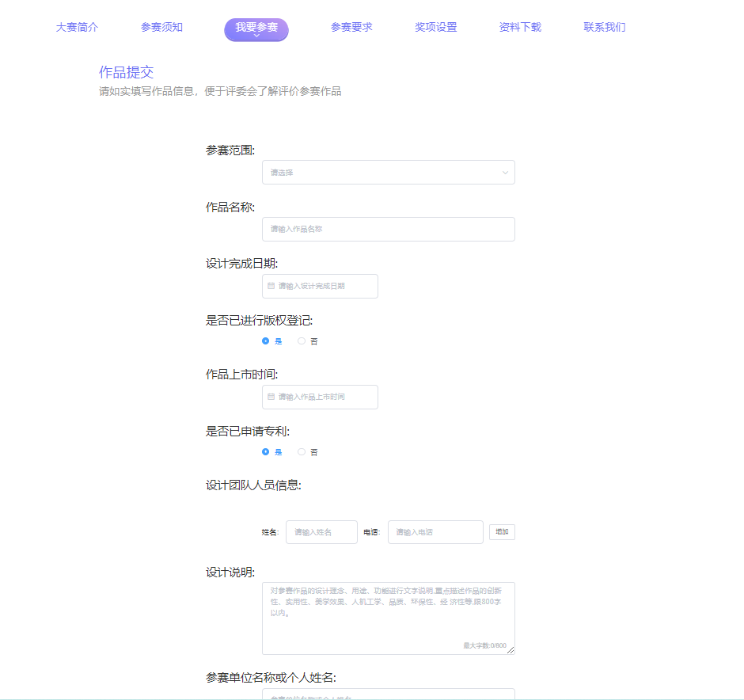Select 否 for 是否已申请专利

point(302,452)
